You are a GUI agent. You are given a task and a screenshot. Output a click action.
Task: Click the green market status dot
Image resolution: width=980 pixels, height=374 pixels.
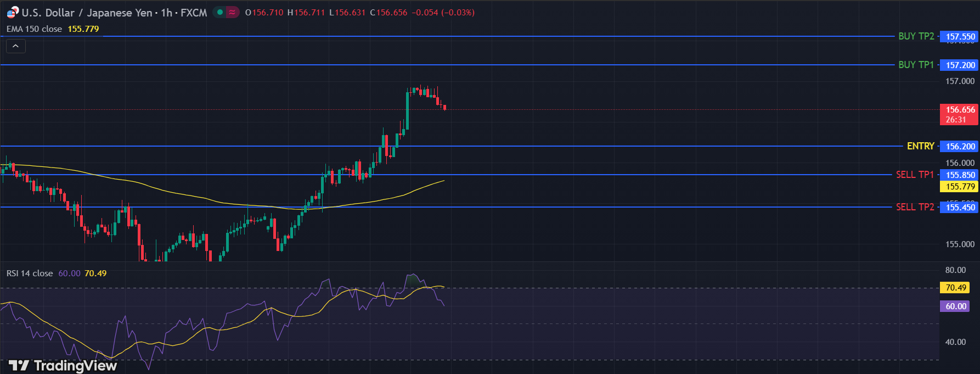pos(220,12)
